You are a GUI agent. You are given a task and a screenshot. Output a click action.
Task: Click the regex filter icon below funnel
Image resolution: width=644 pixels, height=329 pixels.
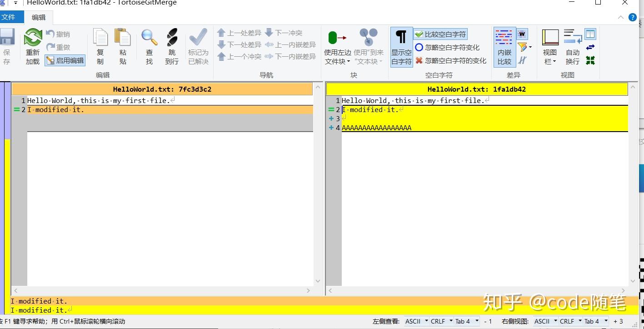(522, 60)
